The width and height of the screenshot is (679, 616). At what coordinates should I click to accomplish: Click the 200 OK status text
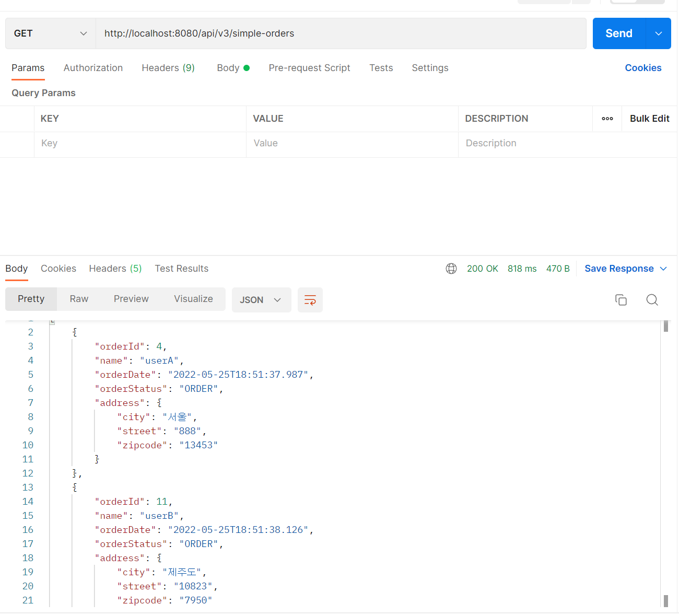click(x=483, y=269)
